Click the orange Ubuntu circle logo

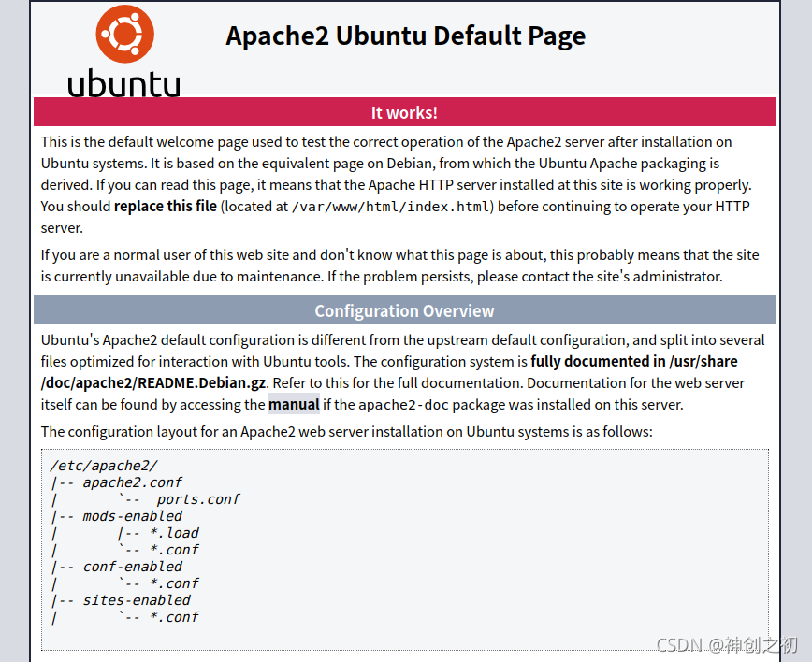pos(124,34)
